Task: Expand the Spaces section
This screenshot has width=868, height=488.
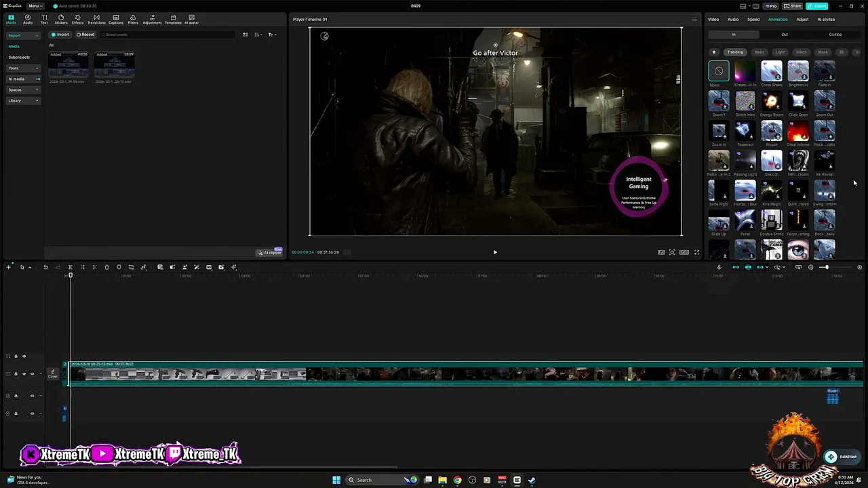Action: (24, 89)
